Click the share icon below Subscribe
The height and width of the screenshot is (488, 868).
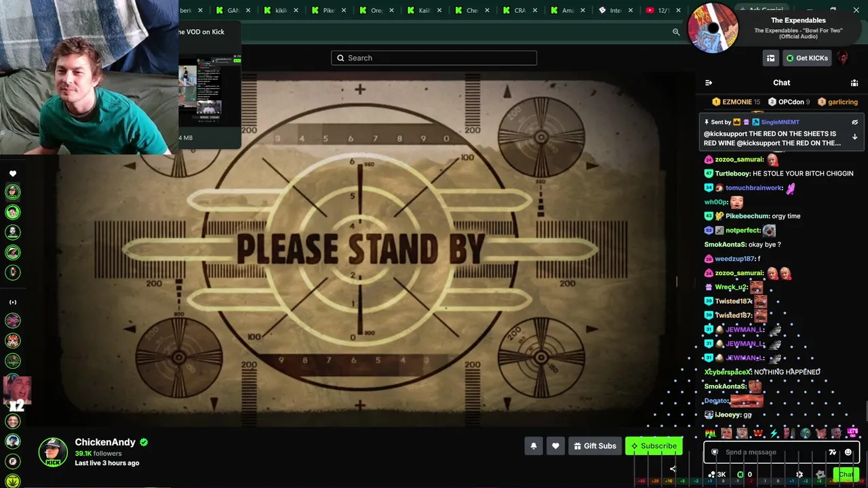point(673,468)
